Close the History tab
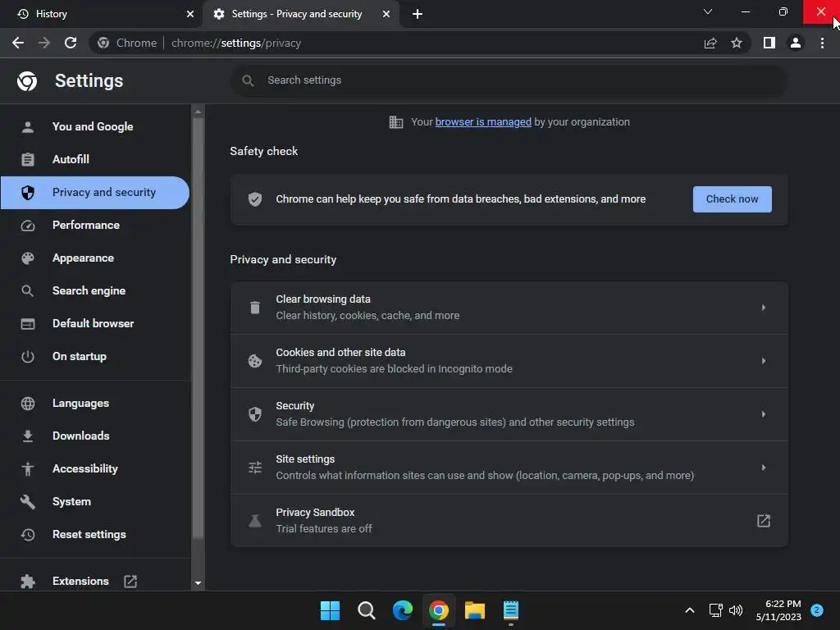This screenshot has width=840, height=630. [x=190, y=14]
